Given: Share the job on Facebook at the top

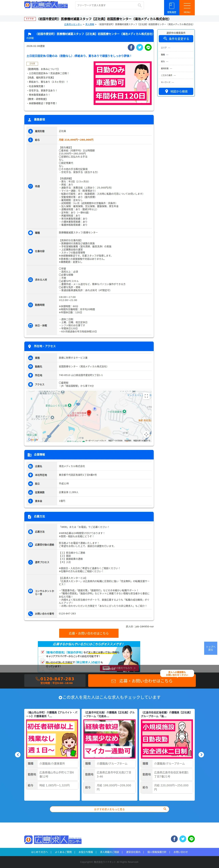Looking at the screenshot, I should pos(131,48).
